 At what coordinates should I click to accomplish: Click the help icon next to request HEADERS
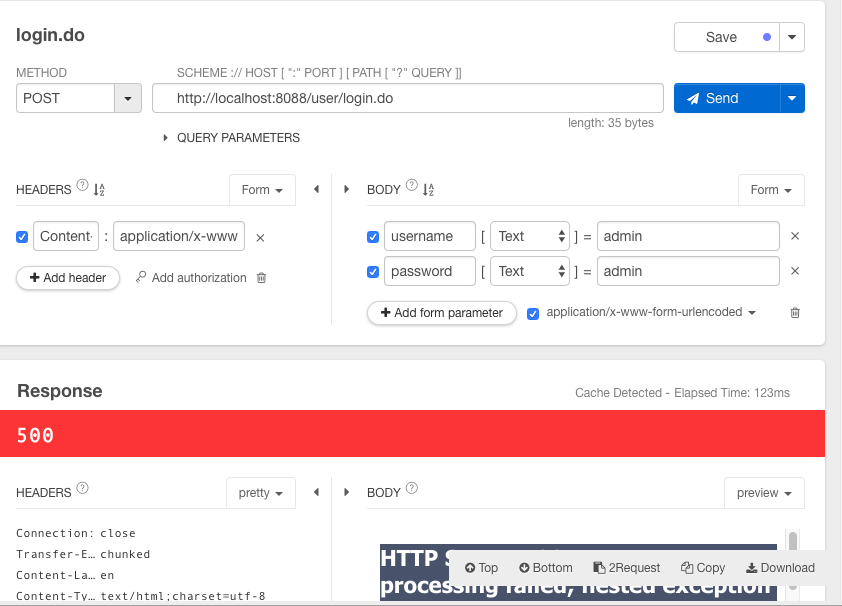[x=82, y=185]
